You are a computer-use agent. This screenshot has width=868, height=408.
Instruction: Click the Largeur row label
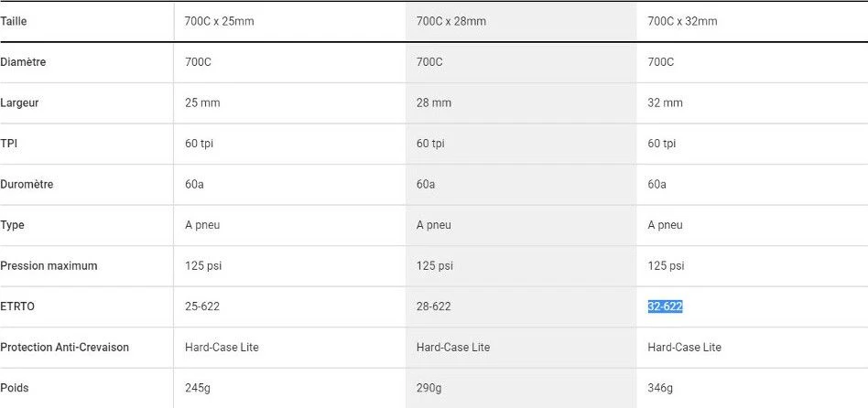[x=20, y=102]
